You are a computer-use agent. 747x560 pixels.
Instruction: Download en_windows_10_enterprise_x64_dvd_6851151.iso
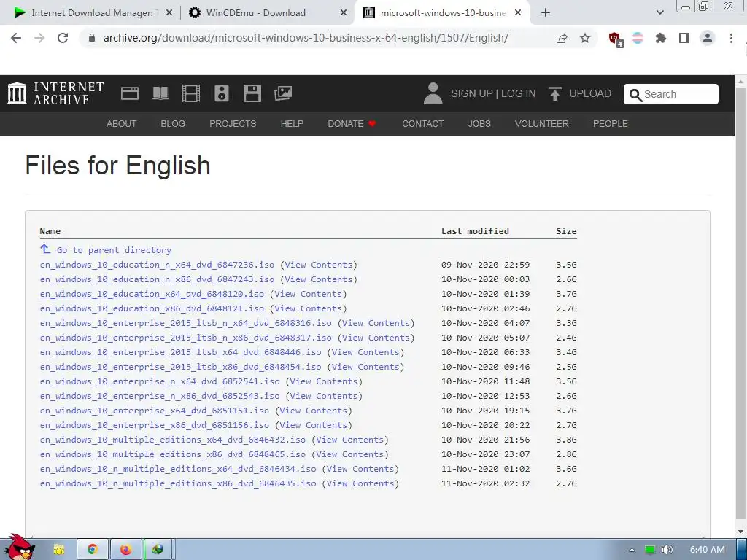155,411
